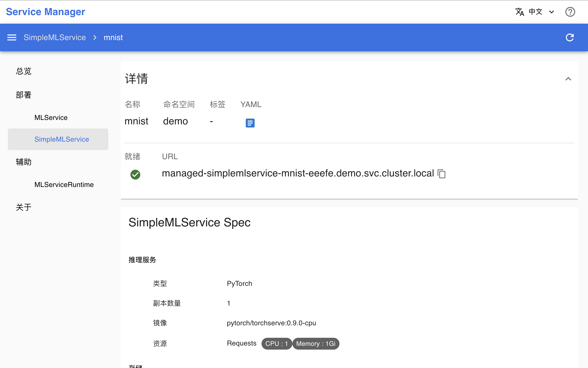Click the demo namespace value
The image size is (588, 368).
pyautogui.click(x=175, y=121)
